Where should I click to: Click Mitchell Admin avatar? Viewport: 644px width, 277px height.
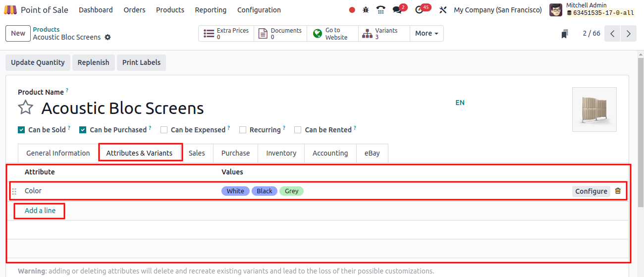556,10
